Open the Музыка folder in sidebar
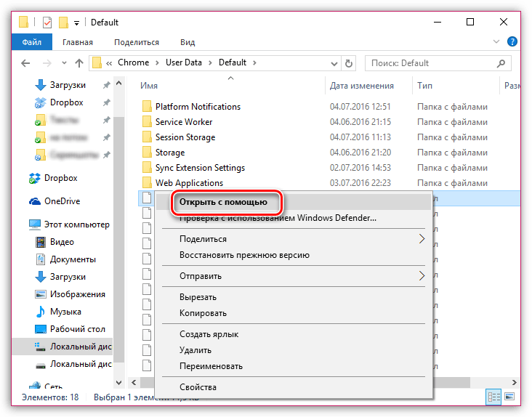The width and height of the screenshot is (532, 417). pyautogui.click(x=64, y=312)
